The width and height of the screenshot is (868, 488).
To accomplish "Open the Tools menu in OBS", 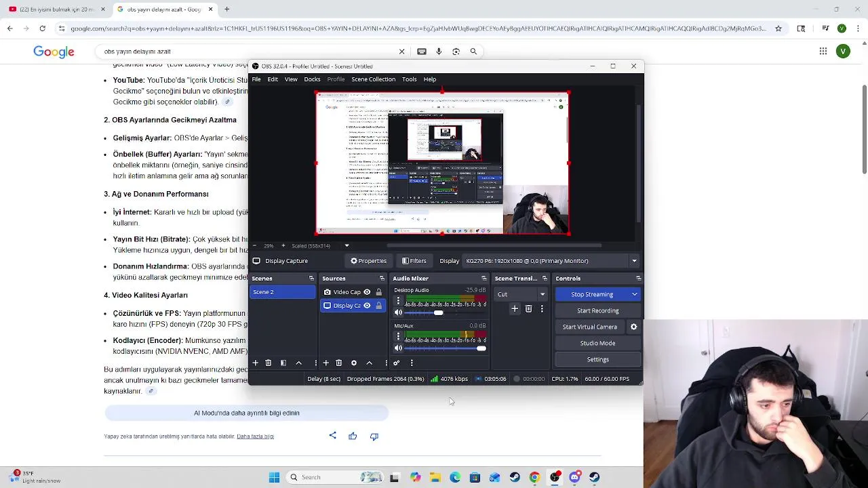I will [x=409, y=79].
